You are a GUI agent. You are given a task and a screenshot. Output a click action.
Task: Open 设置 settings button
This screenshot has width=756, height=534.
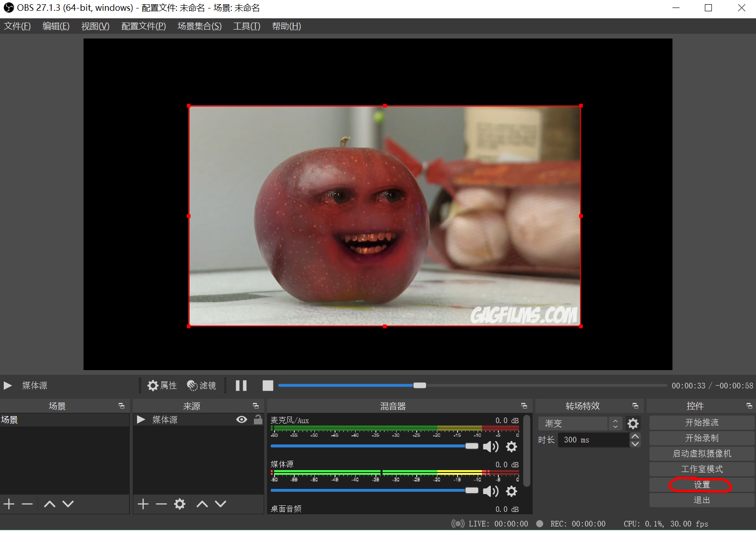(x=702, y=485)
